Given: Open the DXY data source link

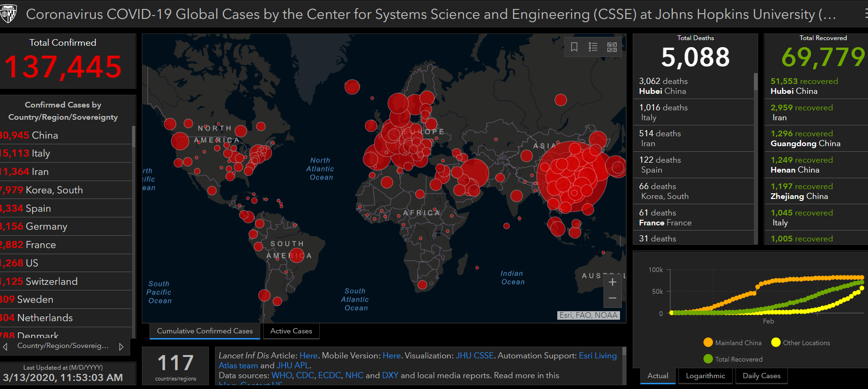Looking at the screenshot, I should click(x=390, y=375).
